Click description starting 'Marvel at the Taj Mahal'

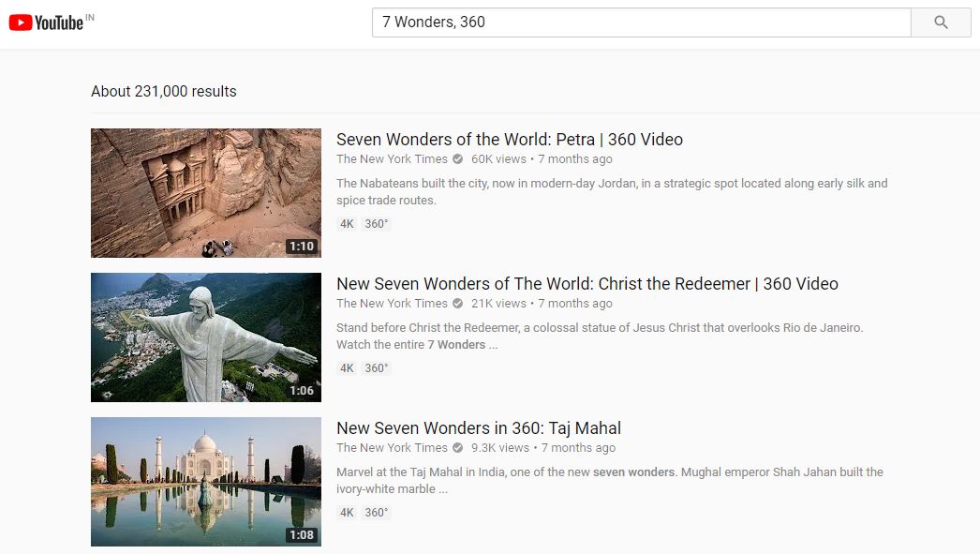(x=609, y=480)
